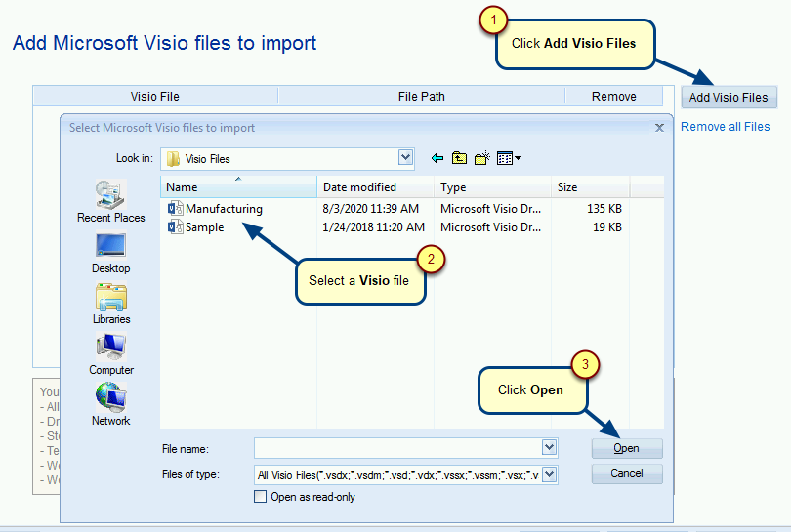Click the File Path column header

(421, 97)
